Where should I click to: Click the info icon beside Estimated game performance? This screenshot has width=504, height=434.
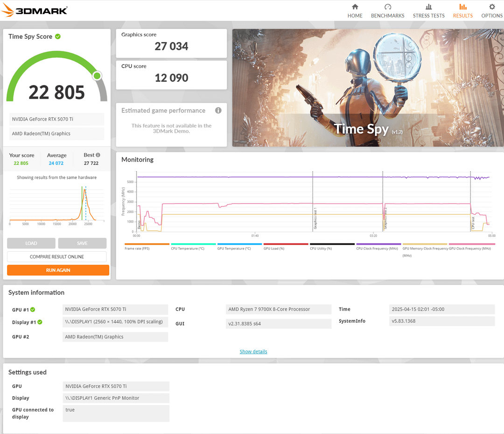pyautogui.click(x=218, y=110)
